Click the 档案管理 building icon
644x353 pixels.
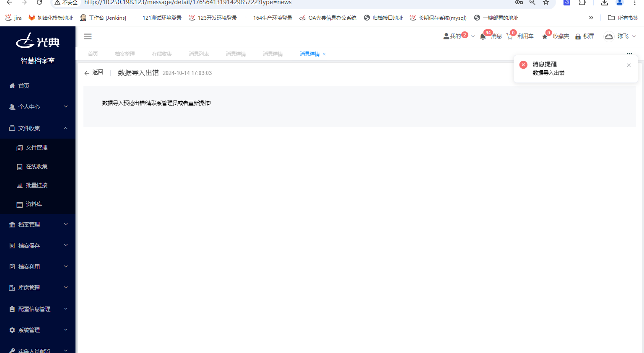12,224
